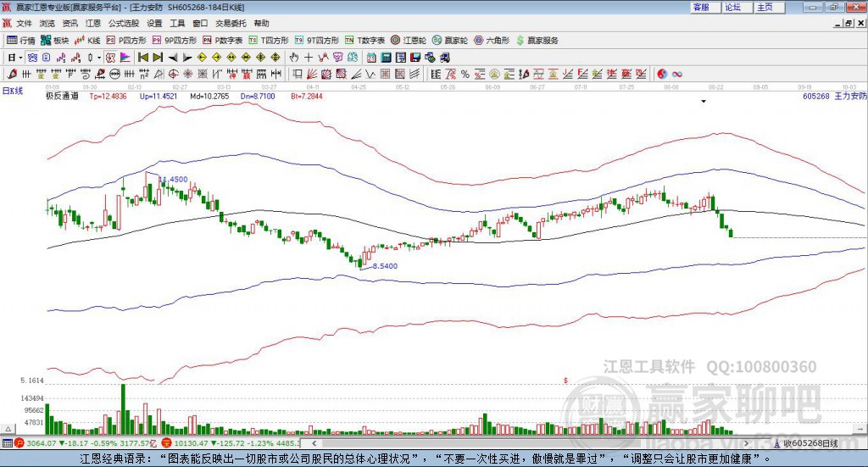The width and height of the screenshot is (868, 467).
Task: Expand the candlestick style dropdown arrow
Action: click(99, 58)
